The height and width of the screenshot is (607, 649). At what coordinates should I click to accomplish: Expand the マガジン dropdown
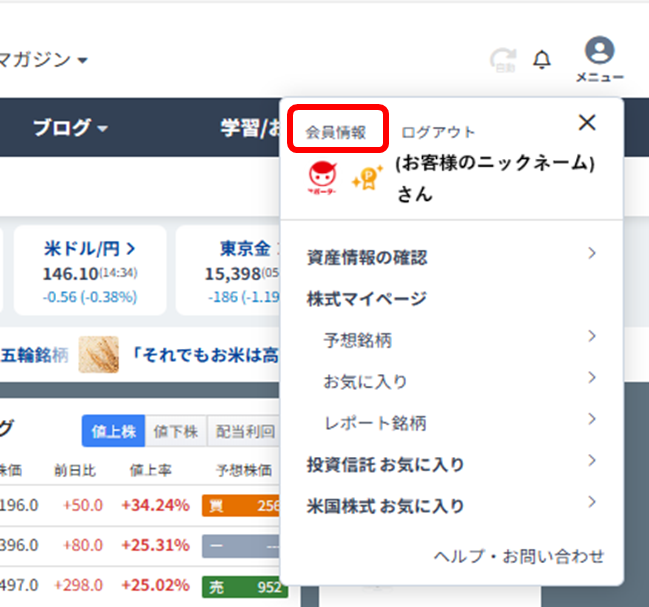coord(44,60)
